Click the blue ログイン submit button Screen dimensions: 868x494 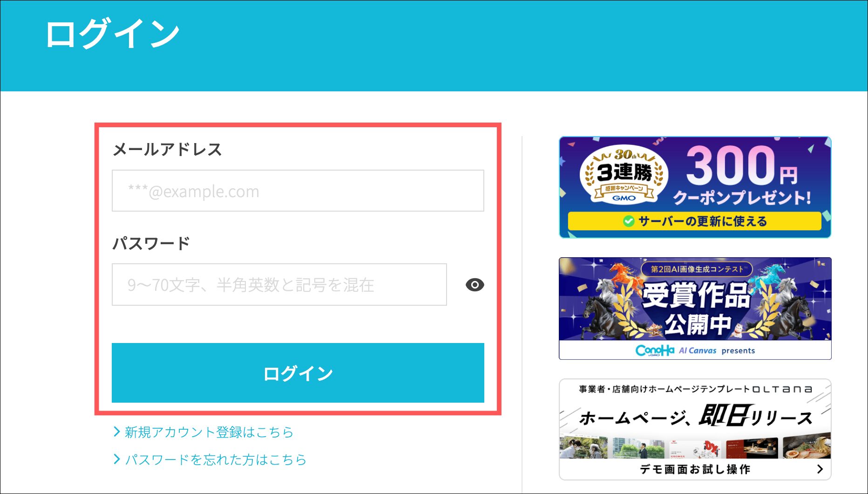click(298, 373)
